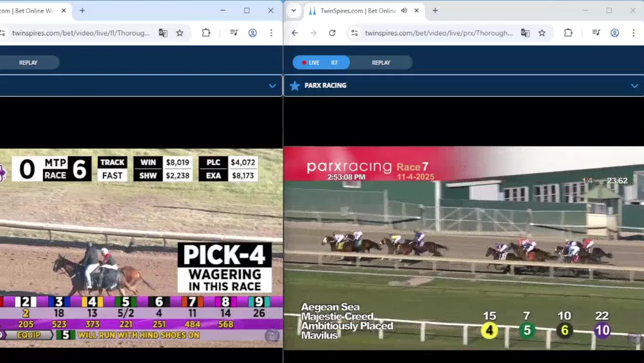
Task: Toggle favorite star for Parx Racing
Action: (x=295, y=86)
